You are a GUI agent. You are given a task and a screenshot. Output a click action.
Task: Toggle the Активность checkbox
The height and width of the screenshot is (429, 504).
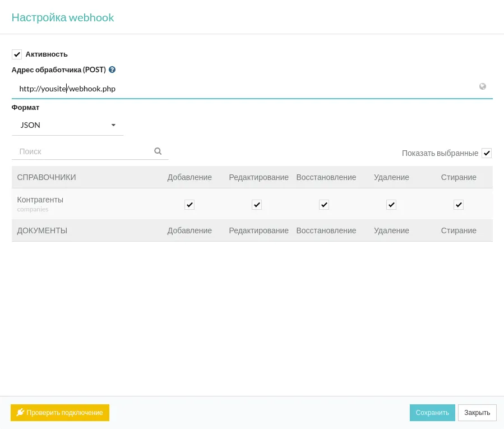pos(17,54)
